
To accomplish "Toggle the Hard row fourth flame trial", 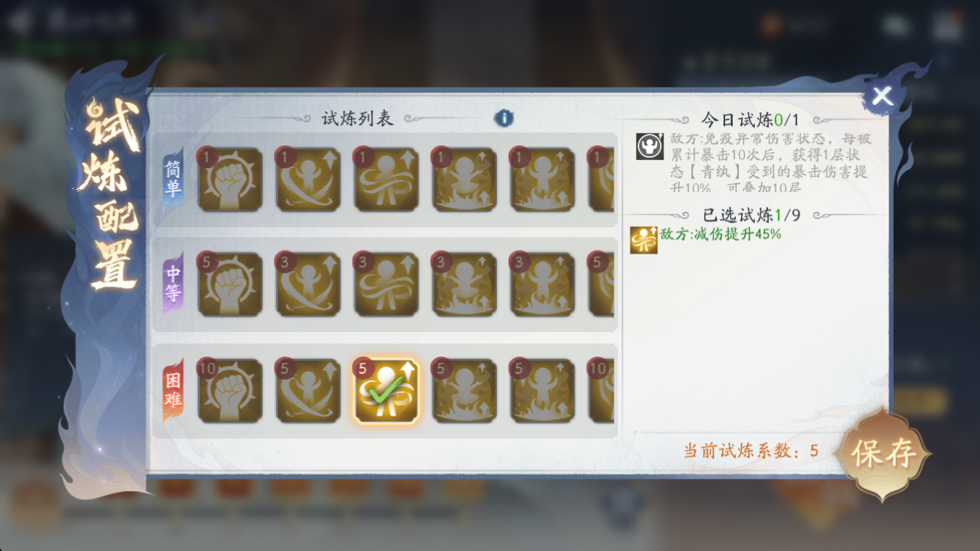I will [x=464, y=390].
